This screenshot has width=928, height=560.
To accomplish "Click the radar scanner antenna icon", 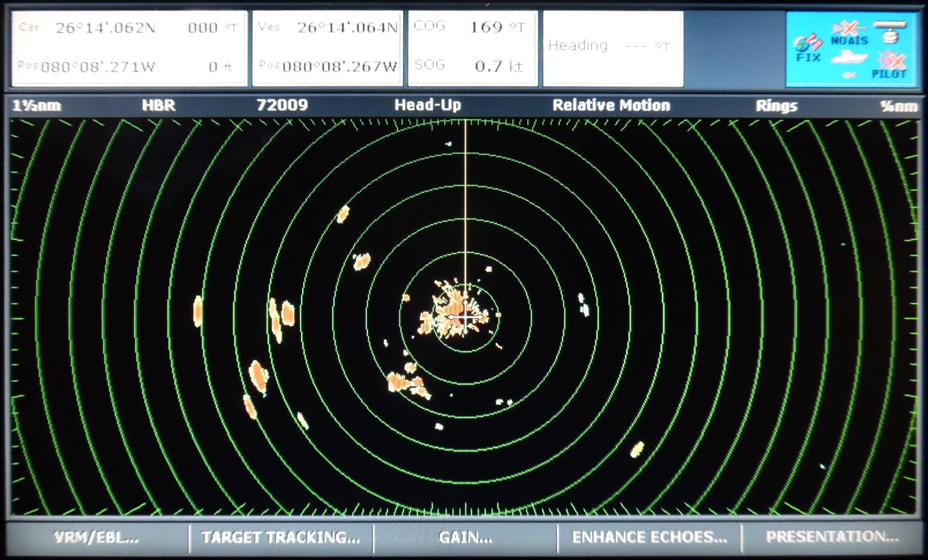I will 891,31.
